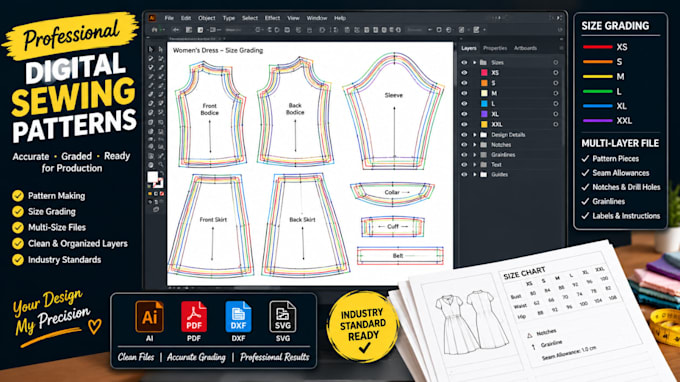The width and height of the screenshot is (680, 382).
Task: Open the Edit menu
Action: click(186, 18)
